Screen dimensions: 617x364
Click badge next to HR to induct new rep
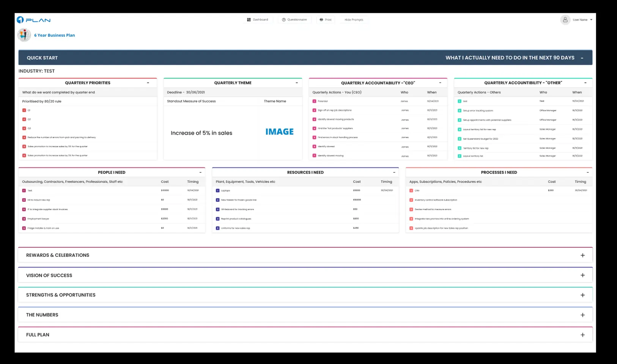[x=24, y=200]
